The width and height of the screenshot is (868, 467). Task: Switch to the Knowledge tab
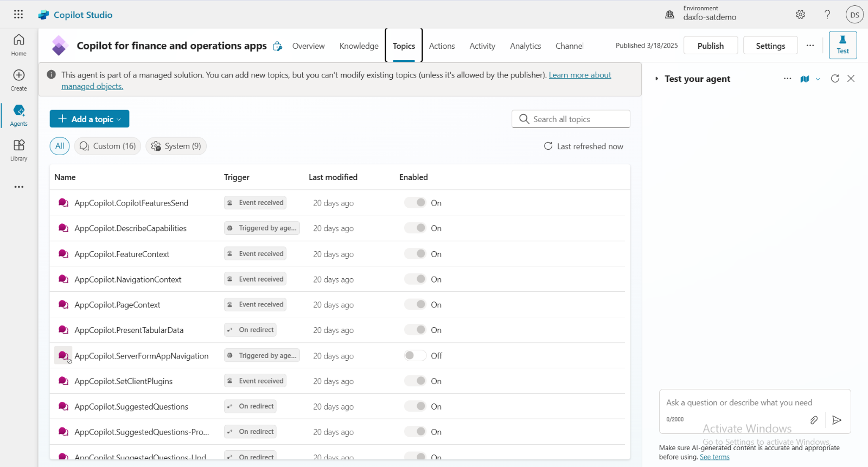(359, 46)
